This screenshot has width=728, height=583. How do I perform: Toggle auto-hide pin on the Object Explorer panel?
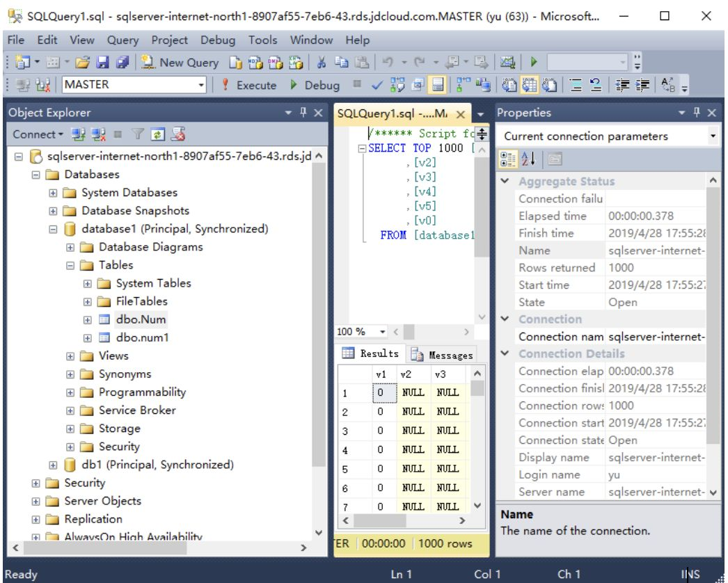[x=303, y=112]
